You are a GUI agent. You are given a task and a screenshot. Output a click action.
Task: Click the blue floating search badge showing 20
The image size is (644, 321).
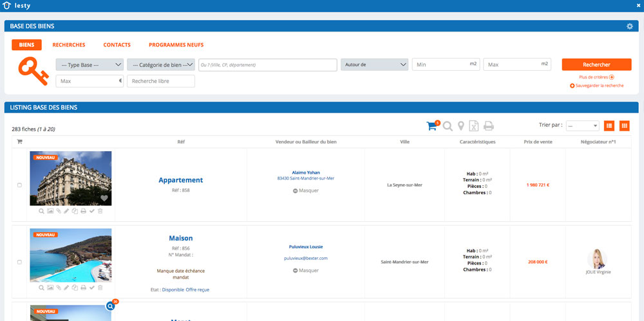tap(111, 306)
